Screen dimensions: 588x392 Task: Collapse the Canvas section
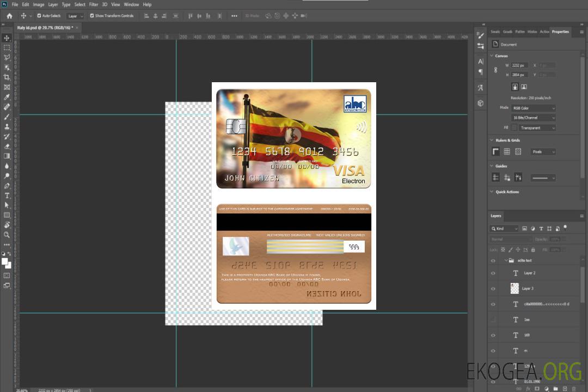(x=492, y=56)
